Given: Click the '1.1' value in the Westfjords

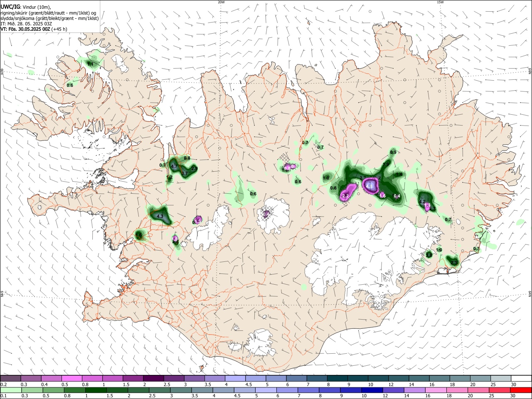Looking at the screenshot, I should [x=90, y=64].
